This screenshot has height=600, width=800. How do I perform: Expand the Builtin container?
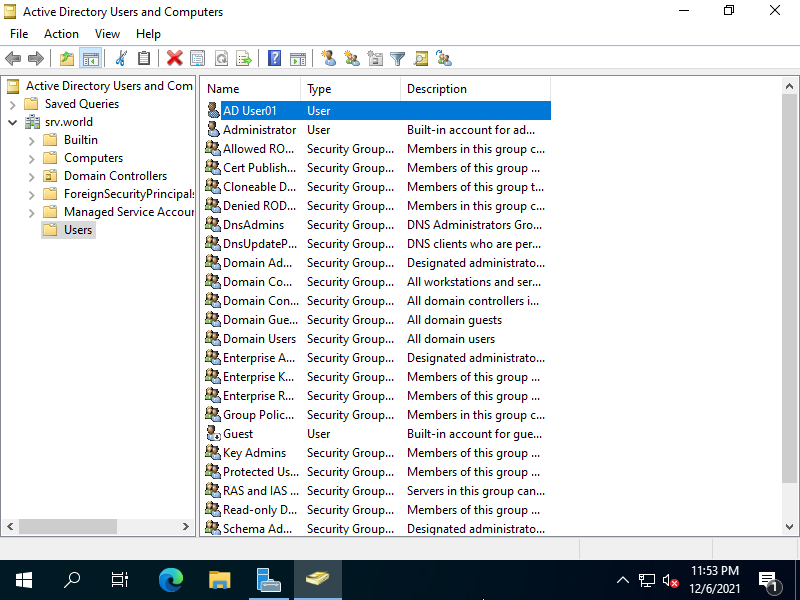pos(31,140)
